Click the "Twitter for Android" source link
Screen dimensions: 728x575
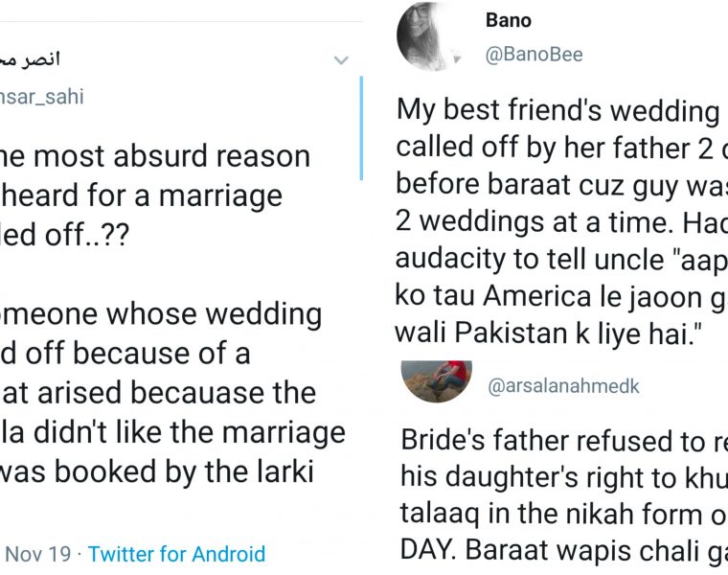(x=176, y=553)
